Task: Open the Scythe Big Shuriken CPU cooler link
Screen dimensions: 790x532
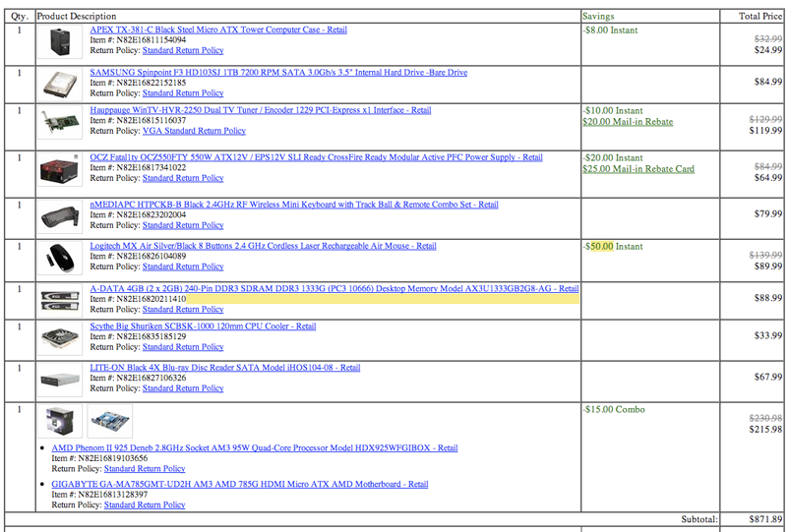Action: [203, 326]
